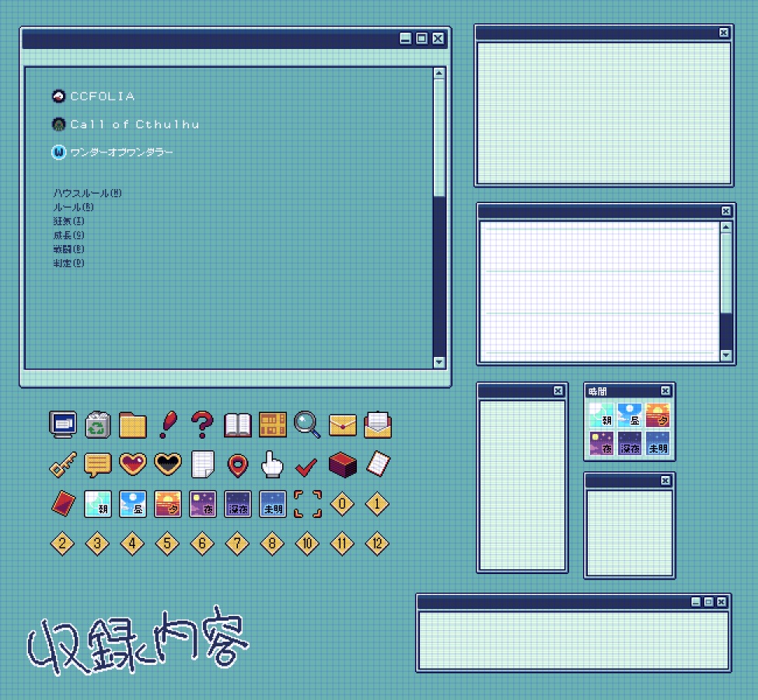758x700 pixels.
Task: Select the red checkmark icon
Action: 306,464
